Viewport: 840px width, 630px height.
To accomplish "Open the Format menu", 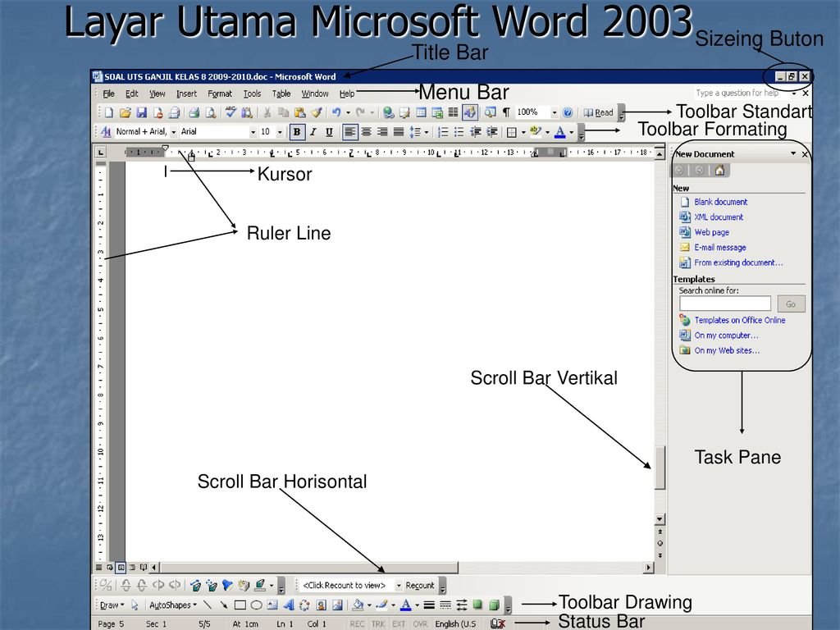I will [x=220, y=94].
